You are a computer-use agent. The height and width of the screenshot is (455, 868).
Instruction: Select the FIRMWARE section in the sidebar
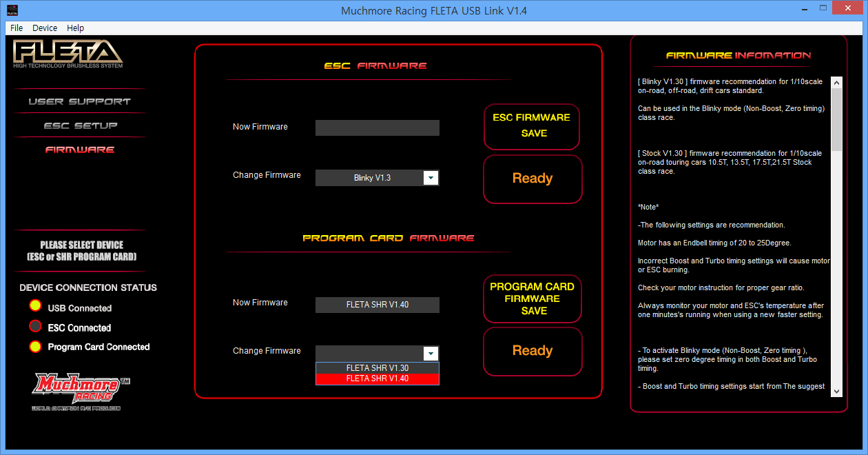point(80,150)
